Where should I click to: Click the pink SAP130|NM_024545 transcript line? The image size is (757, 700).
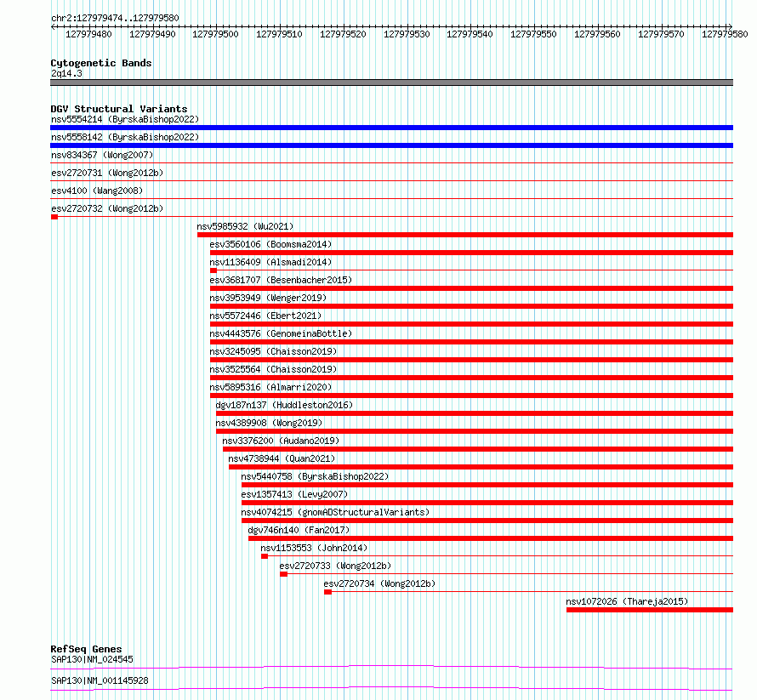[x=391, y=667]
